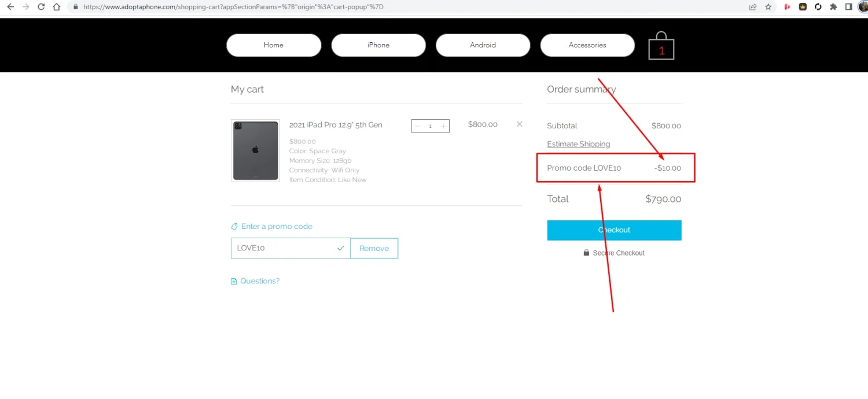This screenshot has height=399, width=868.
Task: Go to the Home menu
Action: (x=274, y=45)
